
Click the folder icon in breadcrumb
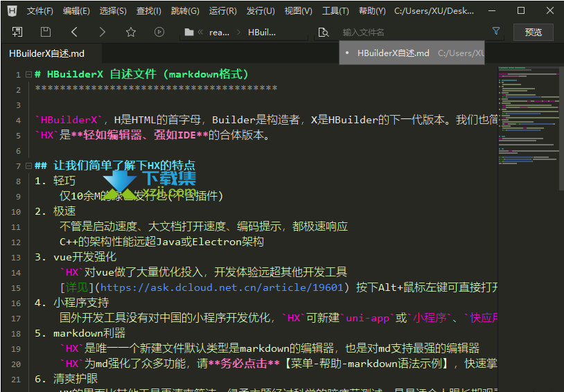pos(189,33)
